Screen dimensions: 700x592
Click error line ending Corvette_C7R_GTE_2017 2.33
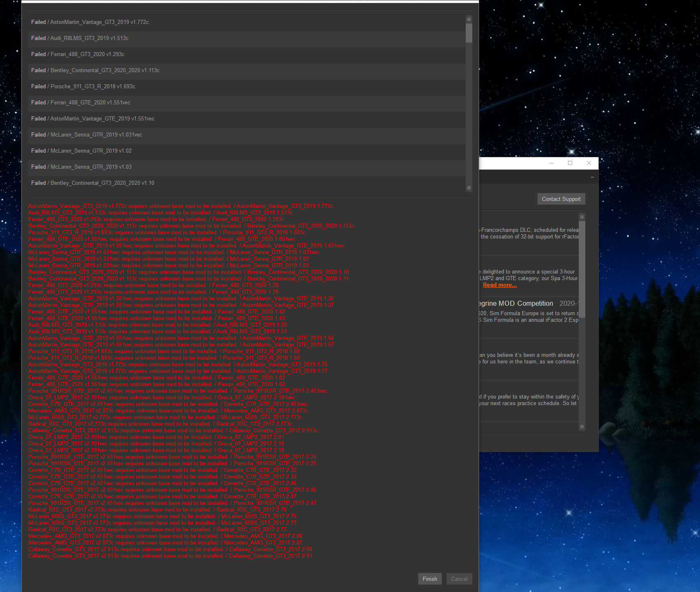point(163,477)
